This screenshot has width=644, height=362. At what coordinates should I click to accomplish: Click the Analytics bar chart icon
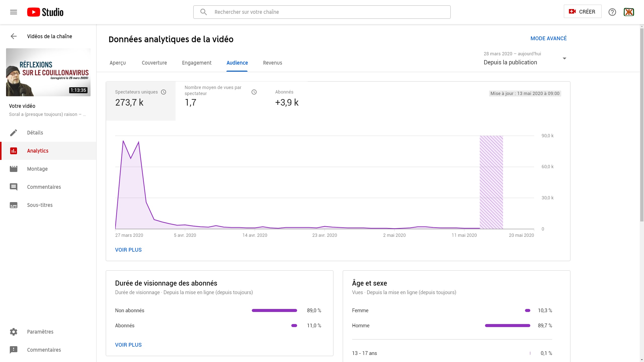coord(14,151)
